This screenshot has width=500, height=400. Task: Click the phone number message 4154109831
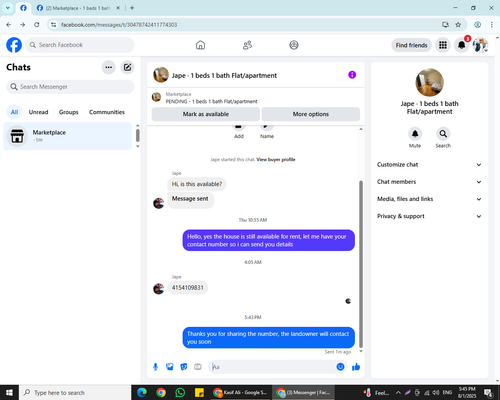point(188,288)
